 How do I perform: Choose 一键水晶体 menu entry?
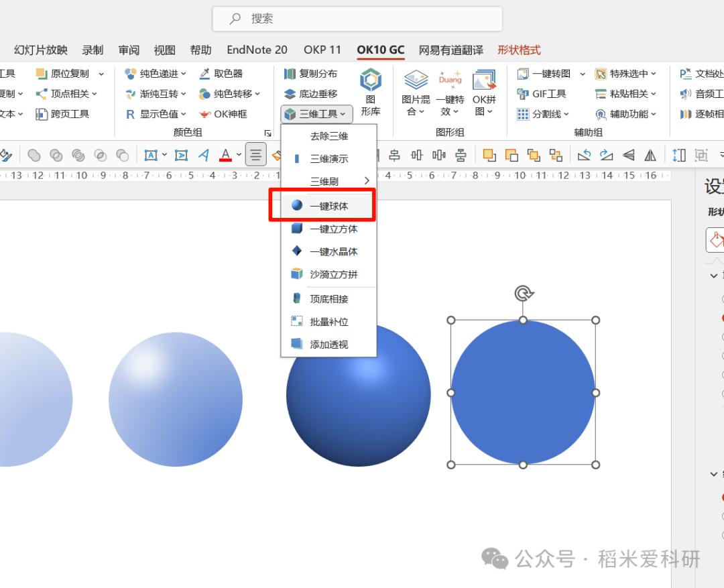(x=328, y=251)
